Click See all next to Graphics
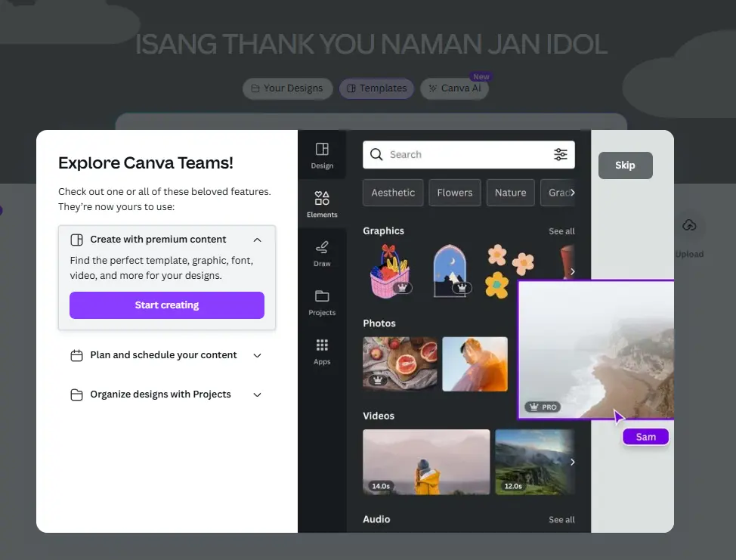The height and width of the screenshot is (560, 736). [561, 231]
